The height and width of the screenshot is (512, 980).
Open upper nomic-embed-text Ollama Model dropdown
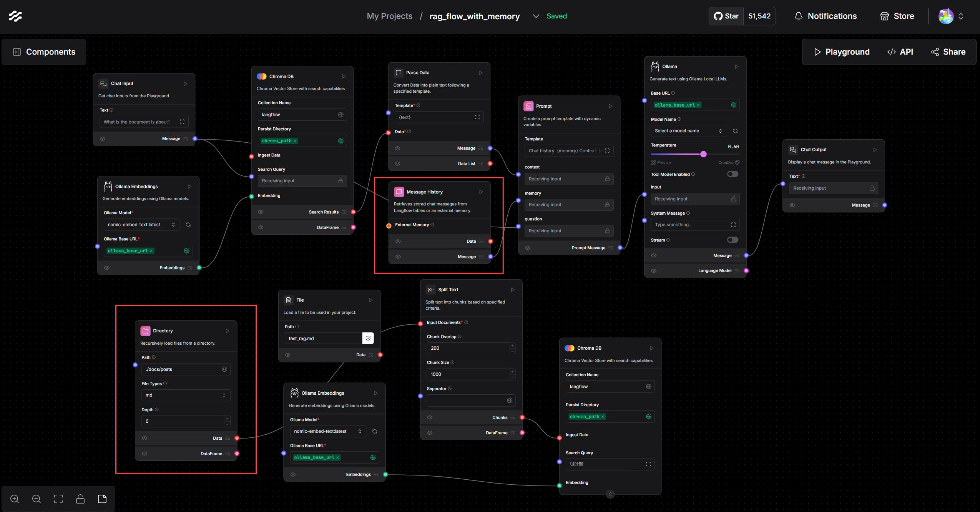[141, 225]
